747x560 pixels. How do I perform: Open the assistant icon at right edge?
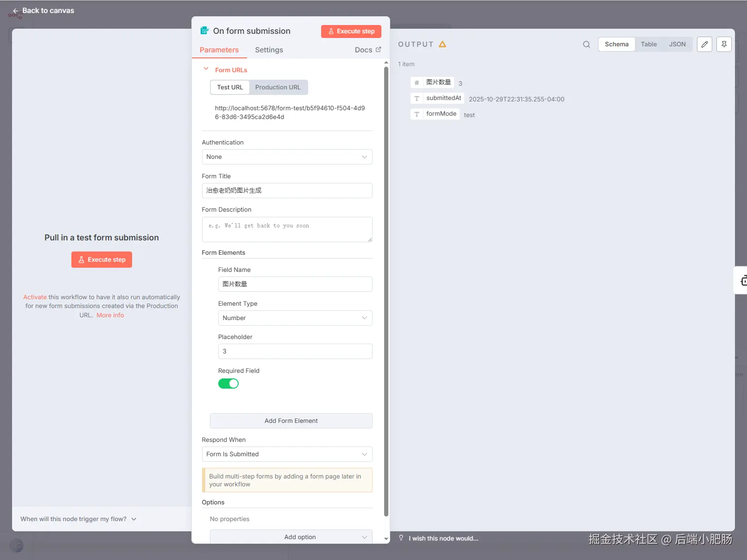coord(743,280)
